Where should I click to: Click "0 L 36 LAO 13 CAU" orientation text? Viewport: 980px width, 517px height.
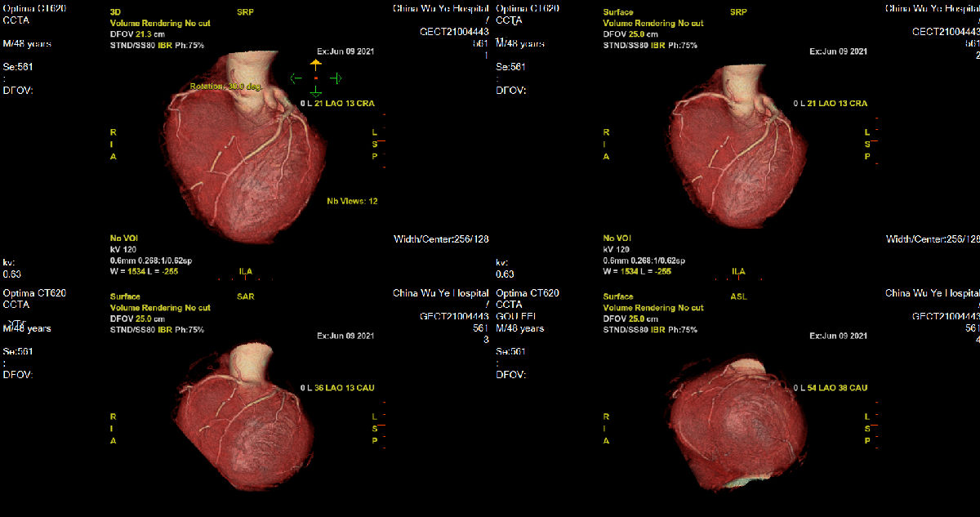tap(337, 387)
